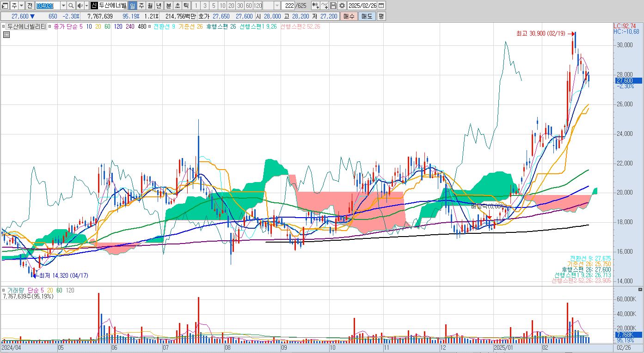Choose the 3 interval button

tap(205, 6)
